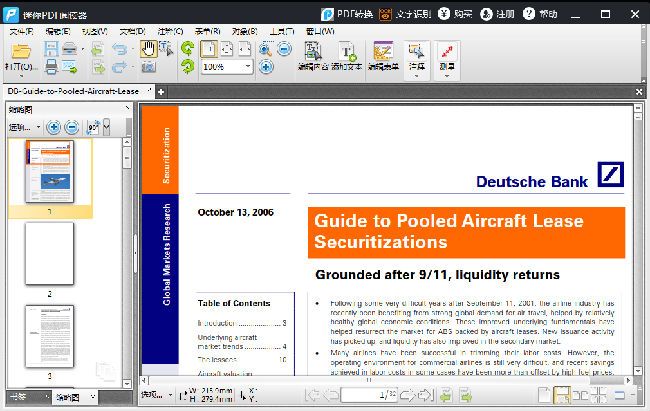Screen dimensions: 650x411
Task: Open the 窗口 menu
Action: pyautogui.click(x=320, y=31)
